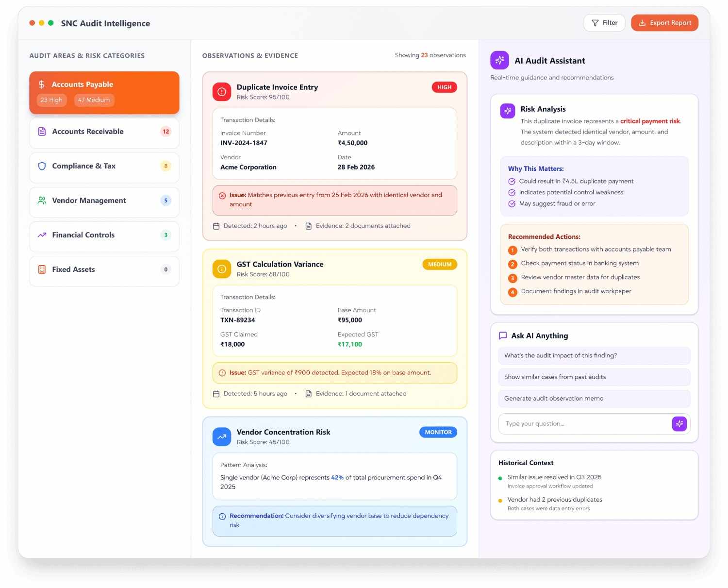The image size is (728, 588).
Task: Click the document icon beside "Evidence: 2 documents attached"
Action: 308,226
